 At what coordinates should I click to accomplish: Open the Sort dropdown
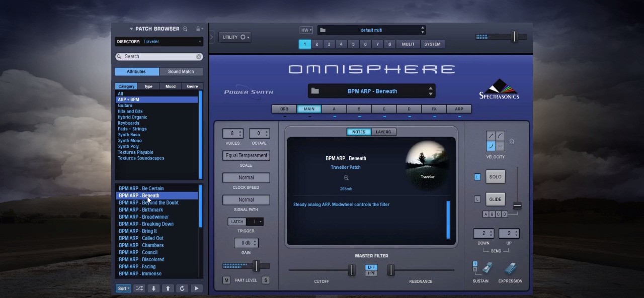[123, 288]
